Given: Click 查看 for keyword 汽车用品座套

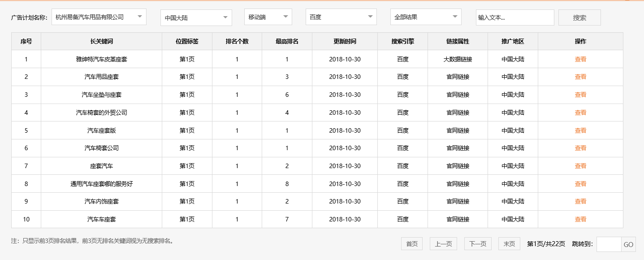Looking at the screenshot, I should pyautogui.click(x=580, y=77).
